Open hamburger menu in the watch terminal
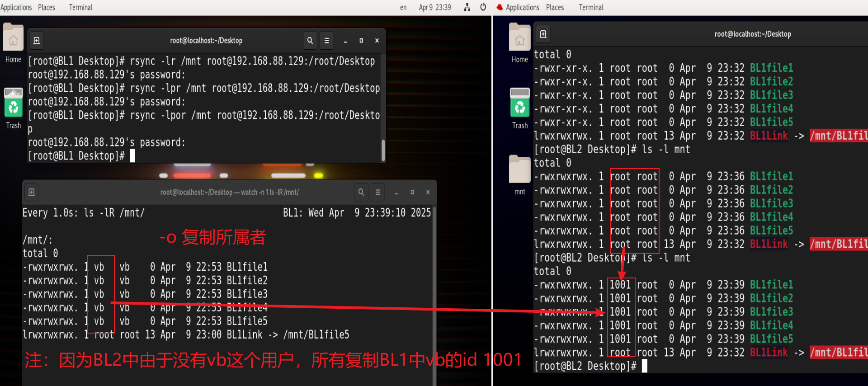Screen dimensions: 868x386 tap(377, 192)
